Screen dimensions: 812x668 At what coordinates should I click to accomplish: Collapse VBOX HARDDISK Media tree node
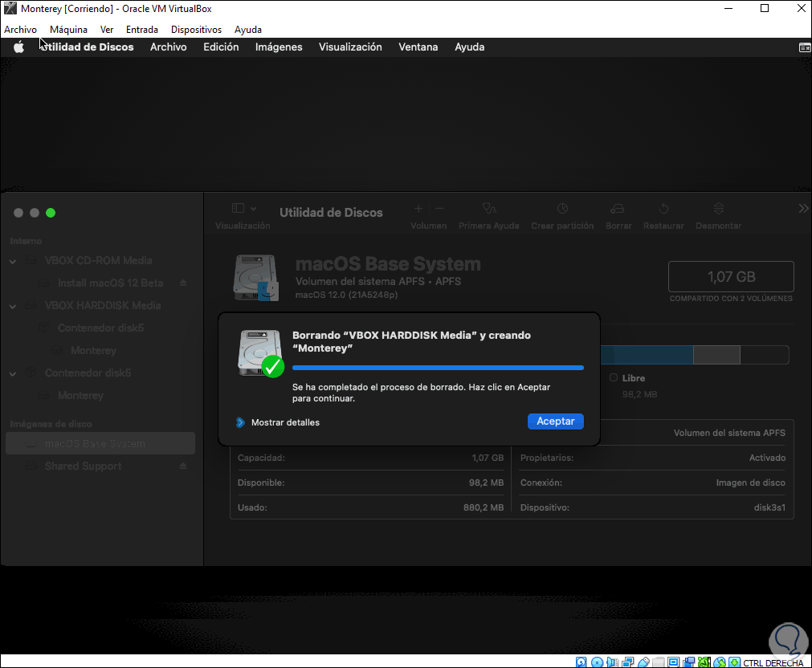[12, 307]
